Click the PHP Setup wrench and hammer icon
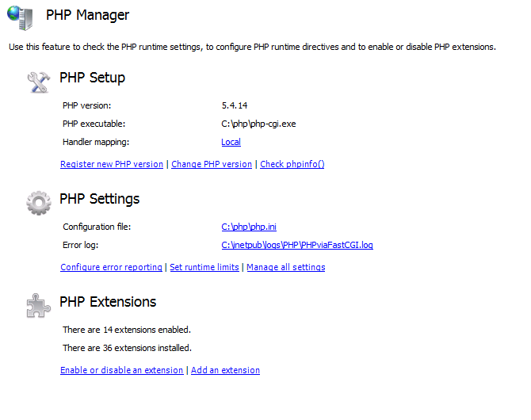The image size is (531, 420). pyautogui.click(x=39, y=82)
